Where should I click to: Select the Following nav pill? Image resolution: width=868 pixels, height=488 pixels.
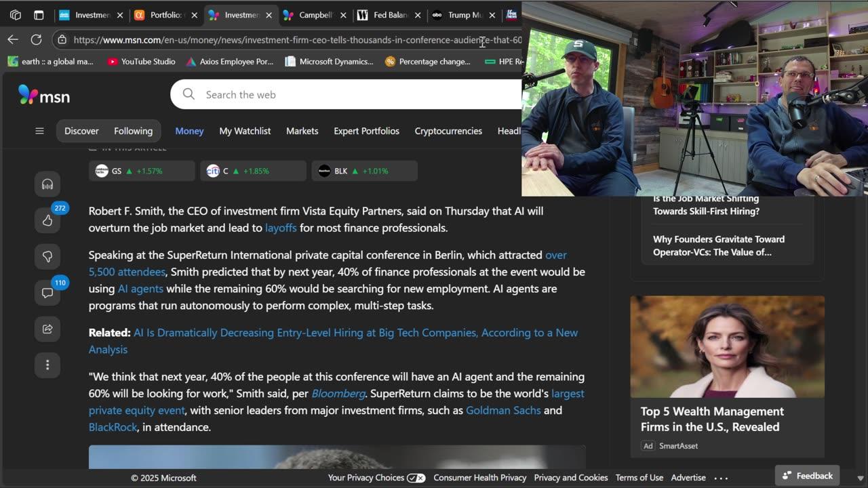133,131
